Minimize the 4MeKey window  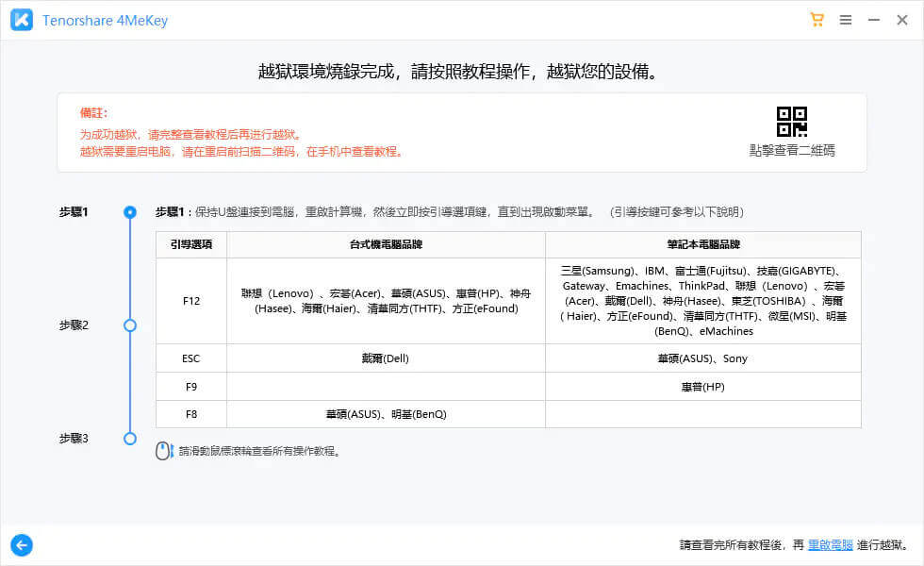874,20
